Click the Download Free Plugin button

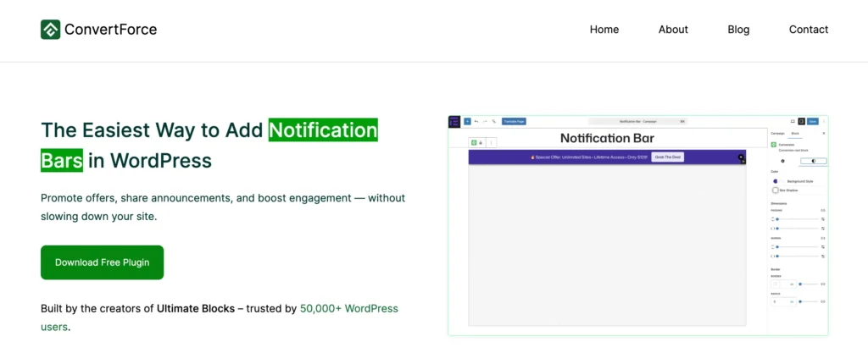103,262
